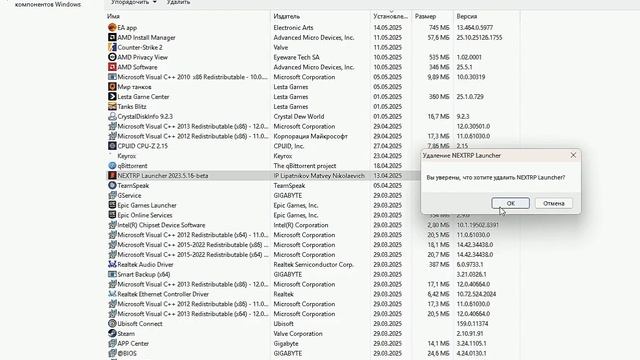640x360 pixels.
Task: Select the Realtek Ethernet Controller Driver icon
Action: [x=112, y=294]
